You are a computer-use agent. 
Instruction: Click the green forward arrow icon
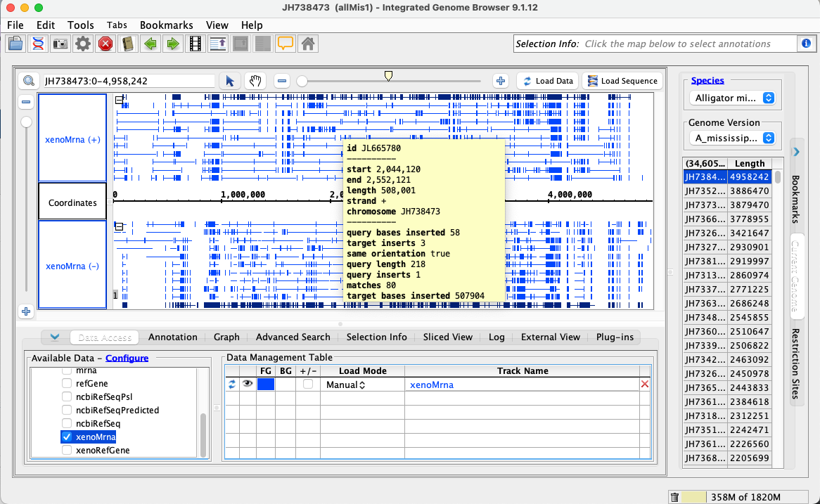tap(172, 44)
